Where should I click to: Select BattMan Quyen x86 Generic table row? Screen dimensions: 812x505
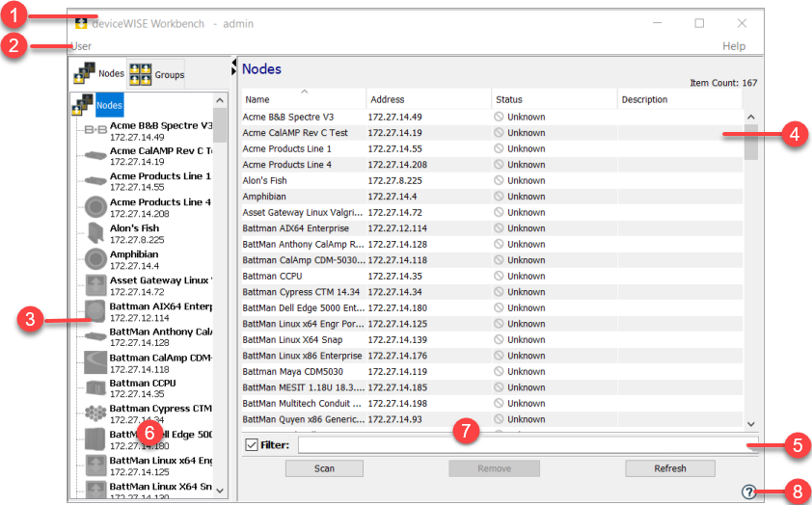tap(492, 419)
